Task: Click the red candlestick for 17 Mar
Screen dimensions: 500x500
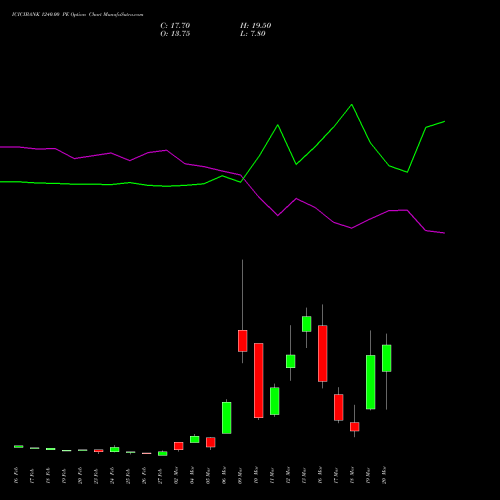Action: click(339, 407)
